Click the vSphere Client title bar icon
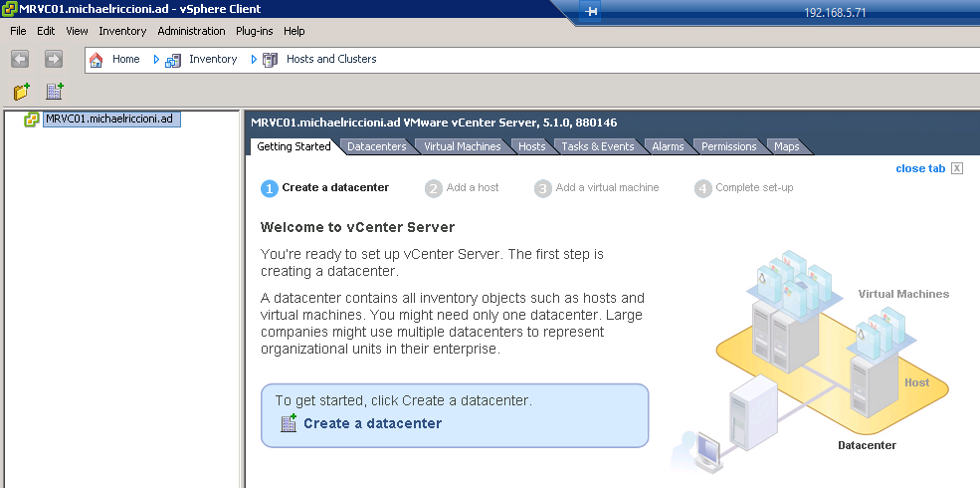980x488 pixels. [x=9, y=9]
